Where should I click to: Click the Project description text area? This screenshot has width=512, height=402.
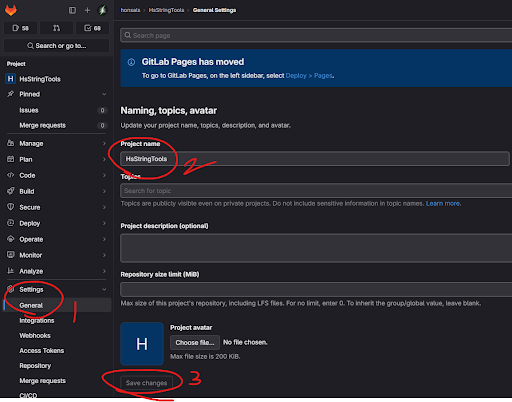coord(316,248)
